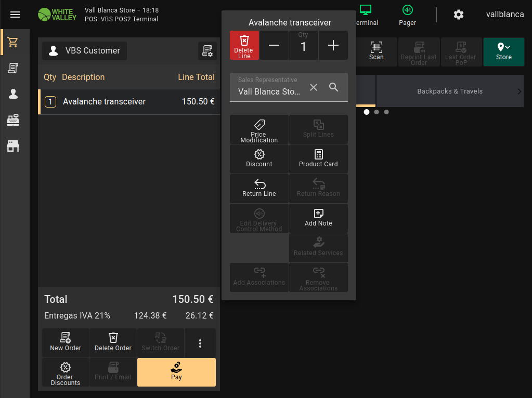The image size is (532, 398).
Task: Open the cash register sidebar icon
Action: click(x=14, y=120)
